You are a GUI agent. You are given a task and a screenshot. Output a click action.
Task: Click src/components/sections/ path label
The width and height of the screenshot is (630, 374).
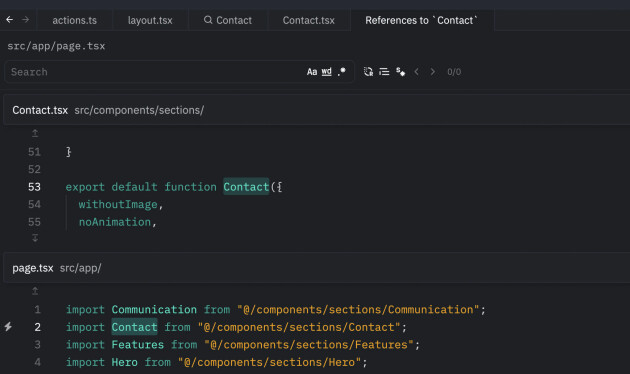point(139,110)
